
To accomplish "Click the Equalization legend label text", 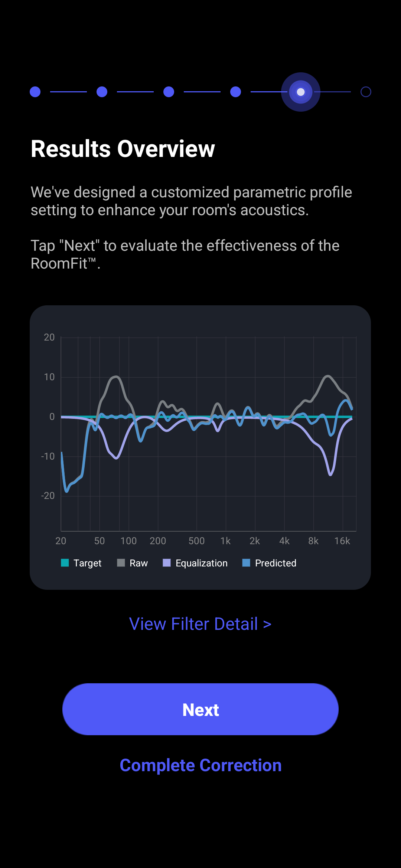I will pyautogui.click(x=202, y=563).
